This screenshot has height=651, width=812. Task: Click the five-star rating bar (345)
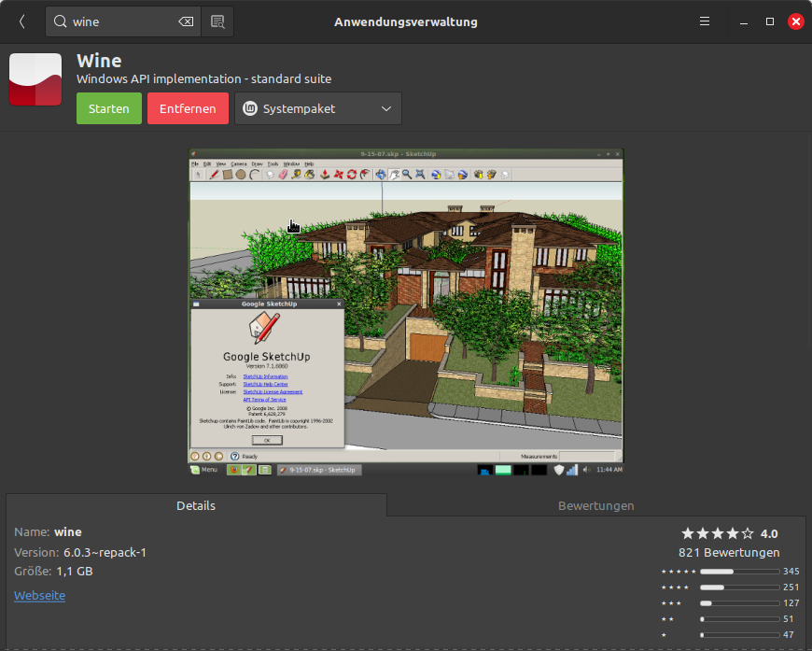pyautogui.click(x=740, y=572)
